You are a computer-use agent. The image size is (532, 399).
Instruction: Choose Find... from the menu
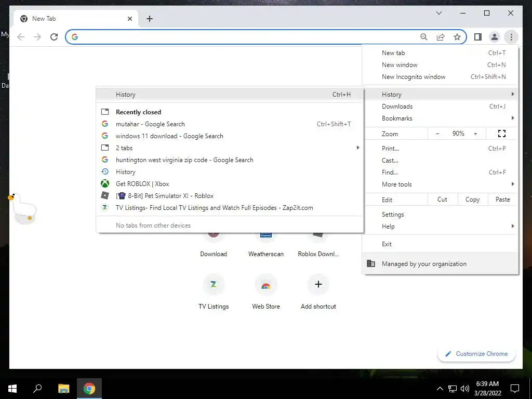[440, 172]
